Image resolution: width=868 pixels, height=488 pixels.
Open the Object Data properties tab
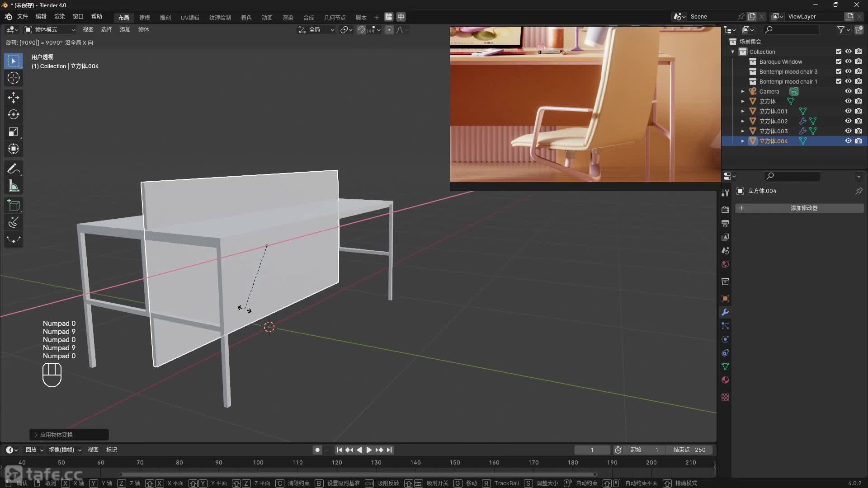point(725,366)
